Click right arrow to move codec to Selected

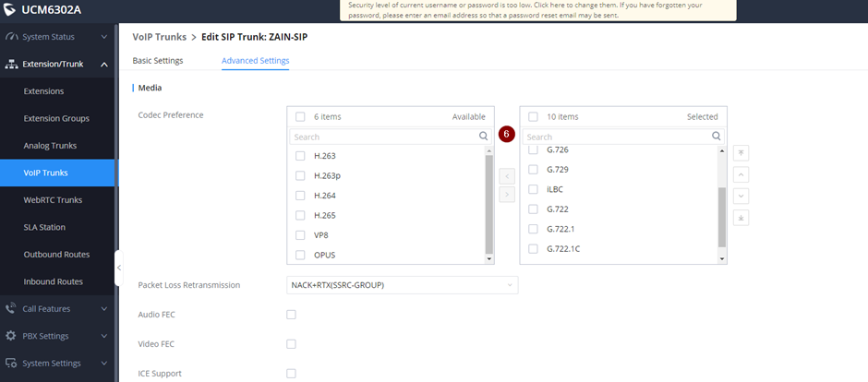tap(507, 194)
